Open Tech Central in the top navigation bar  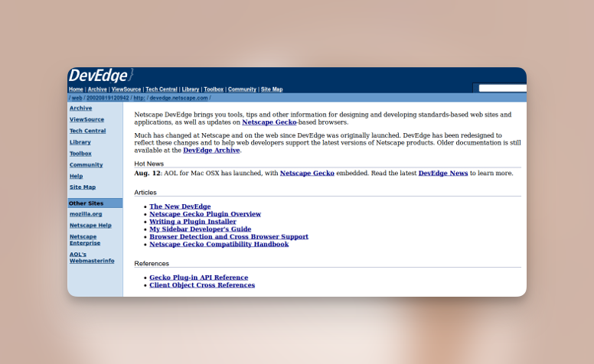coord(162,89)
